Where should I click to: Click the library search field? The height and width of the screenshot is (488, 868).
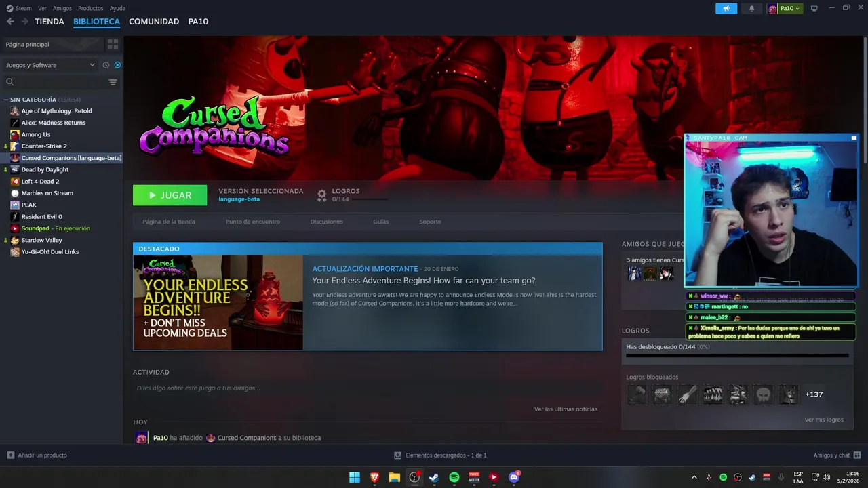pos(54,82)
